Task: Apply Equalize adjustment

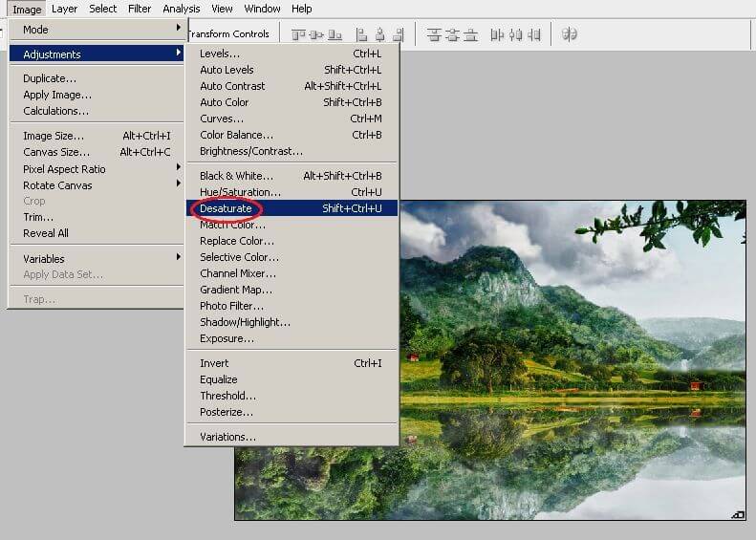Action: coord(292,379)
